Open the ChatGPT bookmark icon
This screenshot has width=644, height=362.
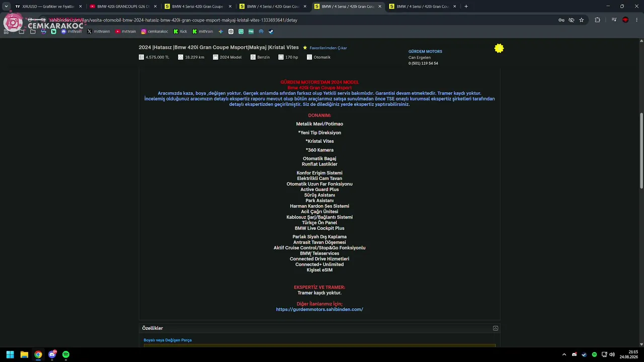pos(231,31)
